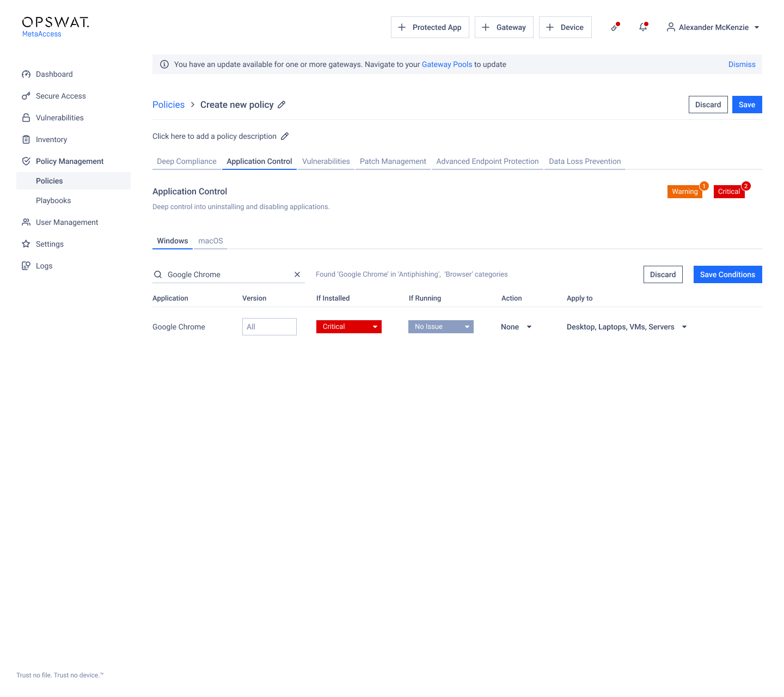Click the plus icon on Gateway button
Viewport: 784px width, 697px height.
coord(486,27)
